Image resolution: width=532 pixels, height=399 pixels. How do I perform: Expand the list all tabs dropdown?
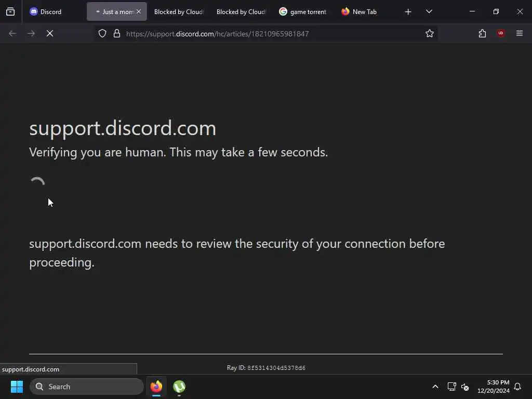click(x=429, y=11)
